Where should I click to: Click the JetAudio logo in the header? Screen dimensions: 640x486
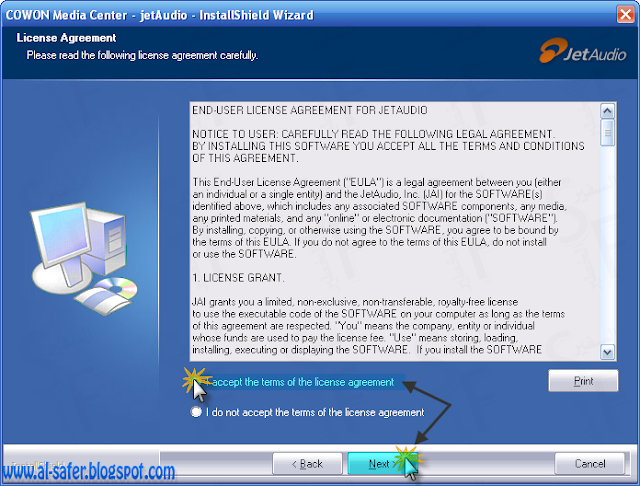(x=582, y=51)
